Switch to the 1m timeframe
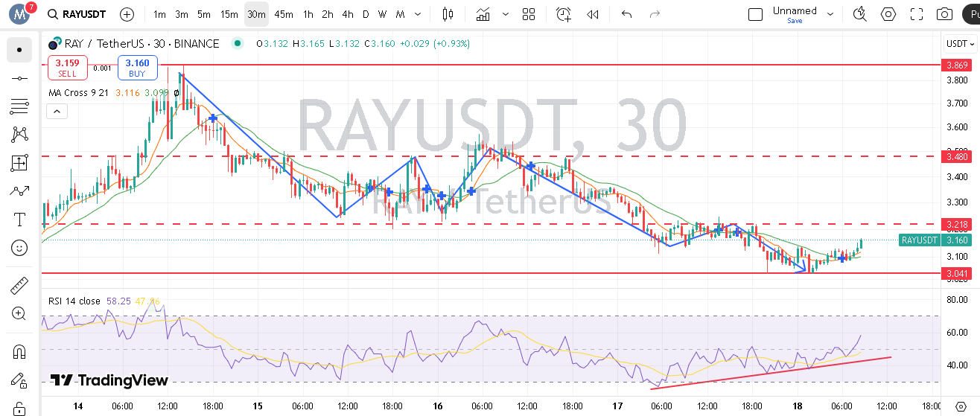The width and height of the screenshot is (980, 416). (159, 14)
